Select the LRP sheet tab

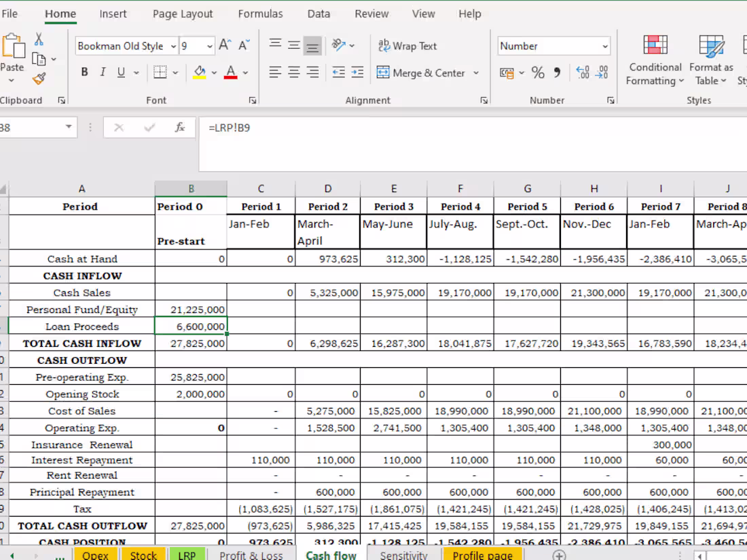pos(187,555)
